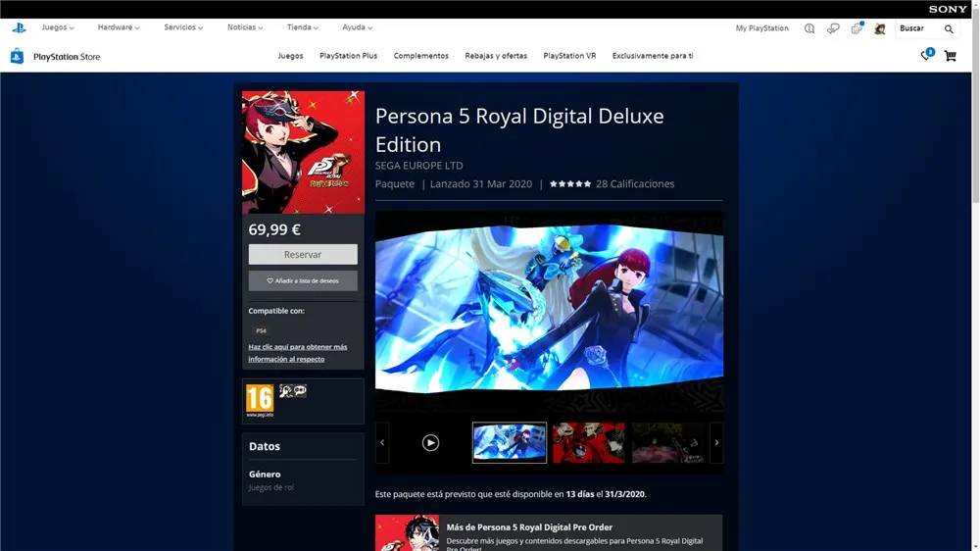Click the search magnifier icon

tap(948, 28)
